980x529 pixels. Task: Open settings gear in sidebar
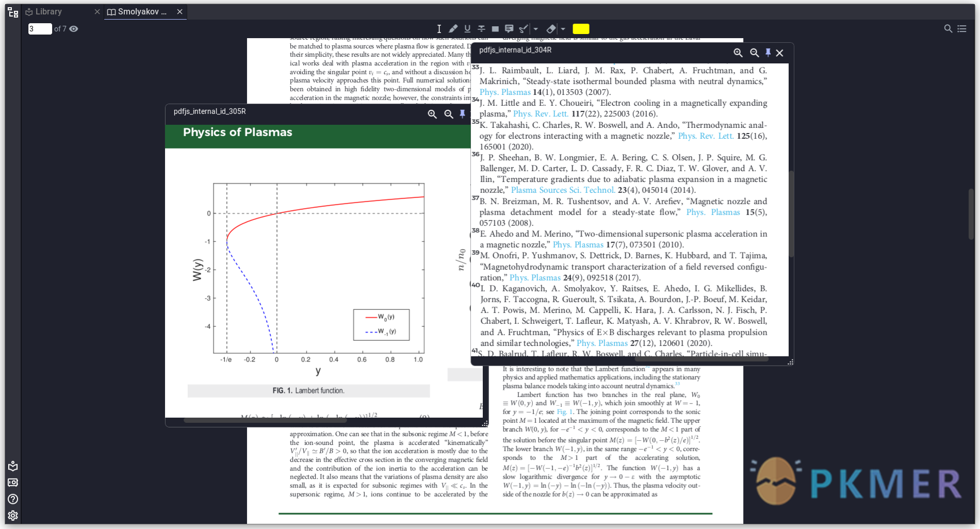(x=13, y=515)
